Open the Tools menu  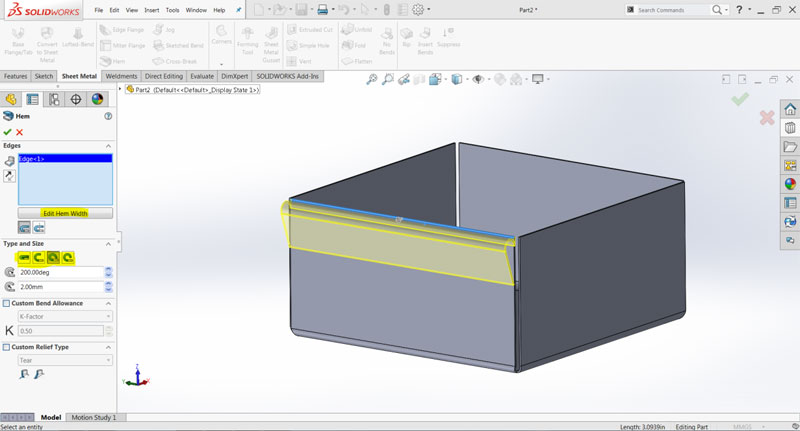coord(172,10)
